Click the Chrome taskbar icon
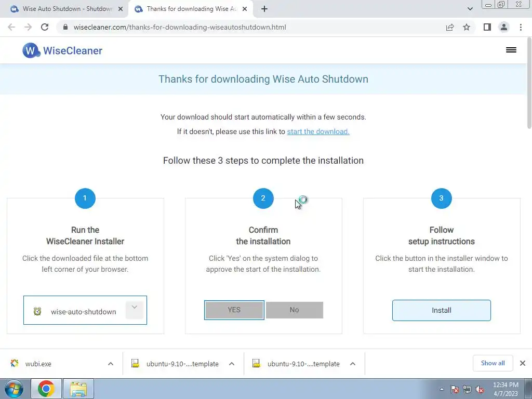Image resolution: width=532 pixels, height=399 pixels. click(46, 389)
